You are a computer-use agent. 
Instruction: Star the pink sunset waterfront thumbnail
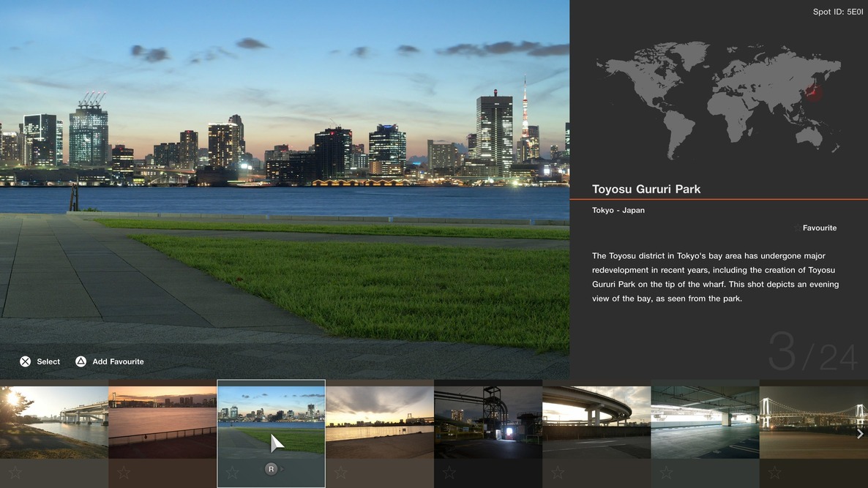tap(124, 473)
